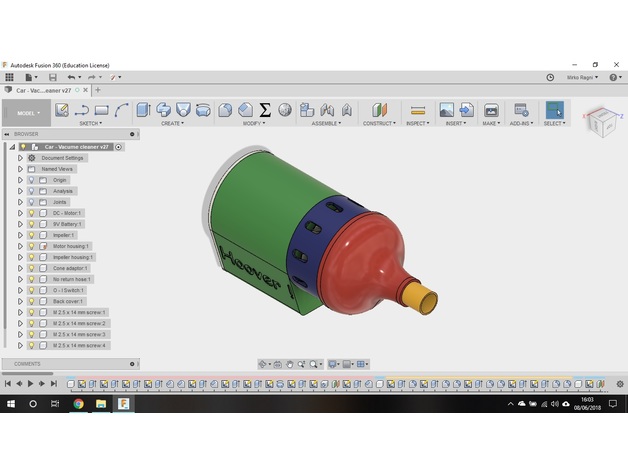This screenshot has height=472, width=628.
Task: Expand M 2.5 x 14 mm screw:1 node
Action: [x=20, y=313]
